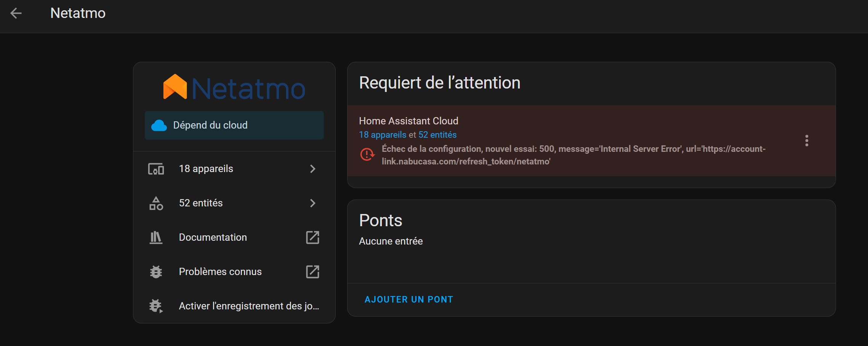The width and height of the screenshot is (868, 346).
Task: Click external-link icon beside Documentation
Action: click(x=312, y=237)
